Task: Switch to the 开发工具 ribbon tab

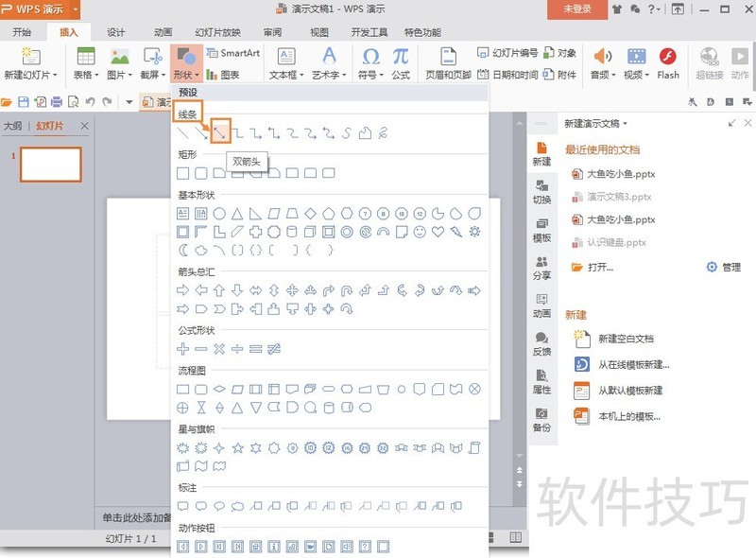Action: 369,32
